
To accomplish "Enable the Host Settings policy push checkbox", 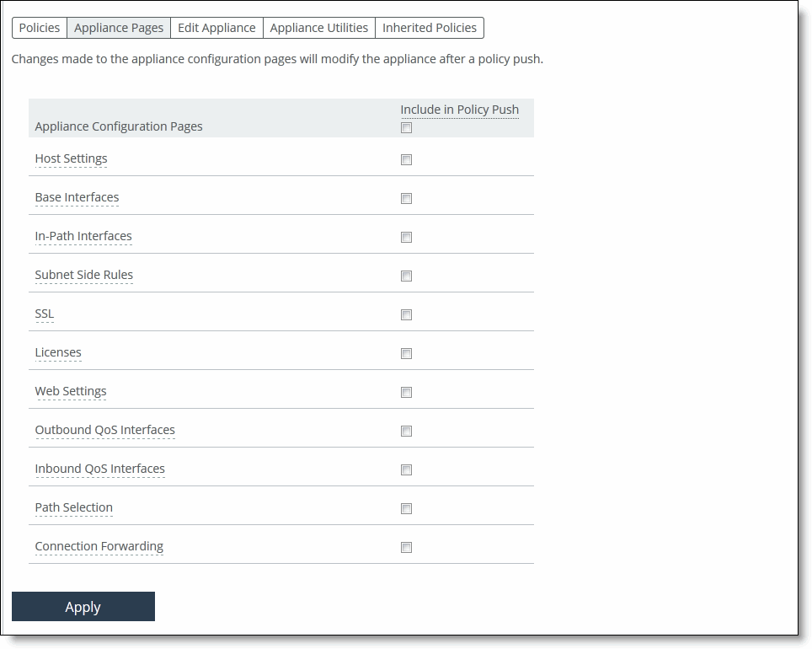I will click(406, 159).
